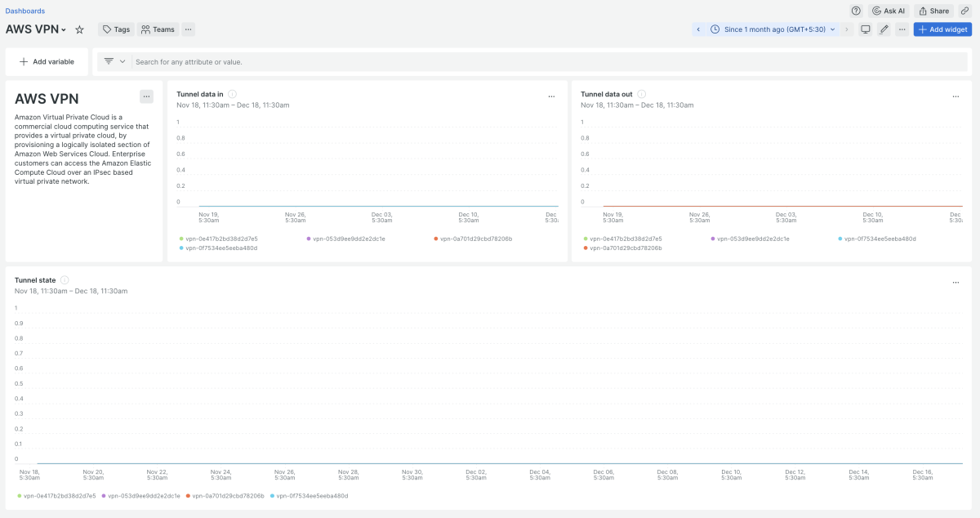Click the Add widget button
980x518 pixels.
[x=942, y=29]
